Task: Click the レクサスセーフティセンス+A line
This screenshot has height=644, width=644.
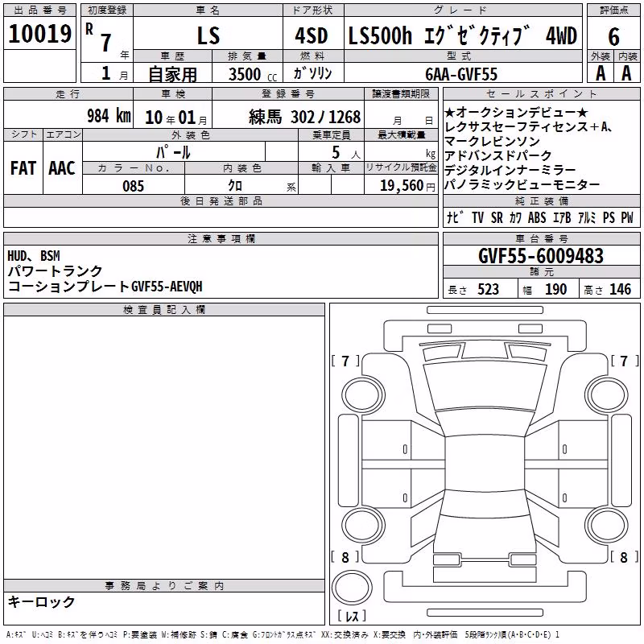Action: 528,127
